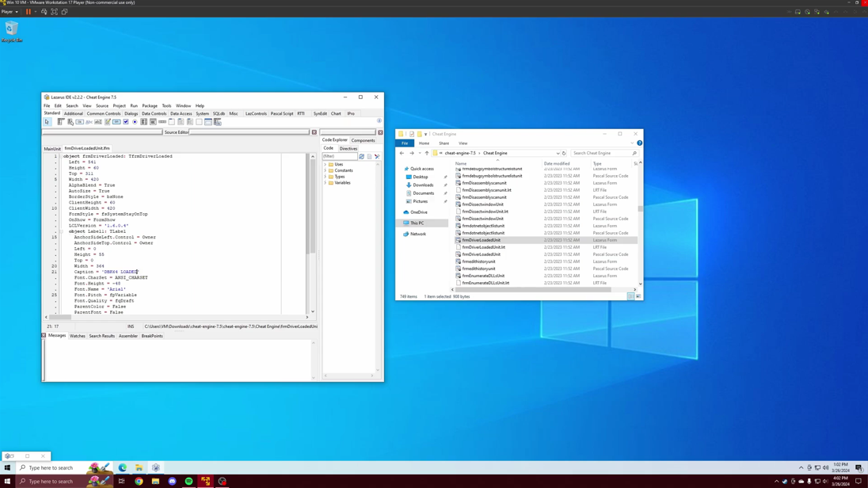Go back in File Explorer

pos(402,154)
